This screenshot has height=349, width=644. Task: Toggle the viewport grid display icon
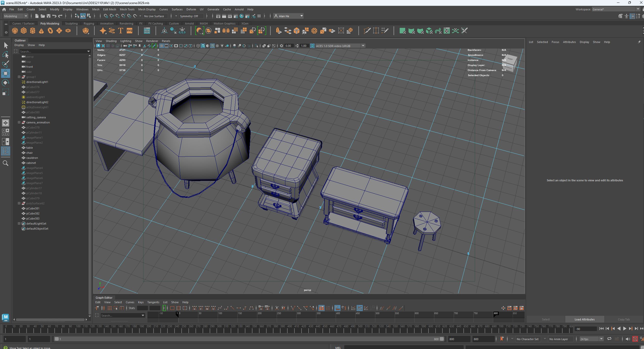click(161, 46)
